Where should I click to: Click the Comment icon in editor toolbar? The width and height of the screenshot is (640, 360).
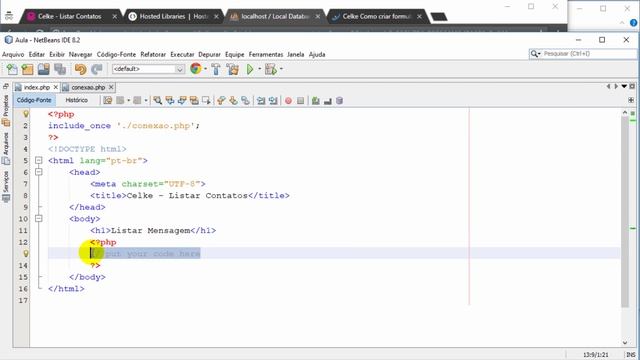click(316, 100)
